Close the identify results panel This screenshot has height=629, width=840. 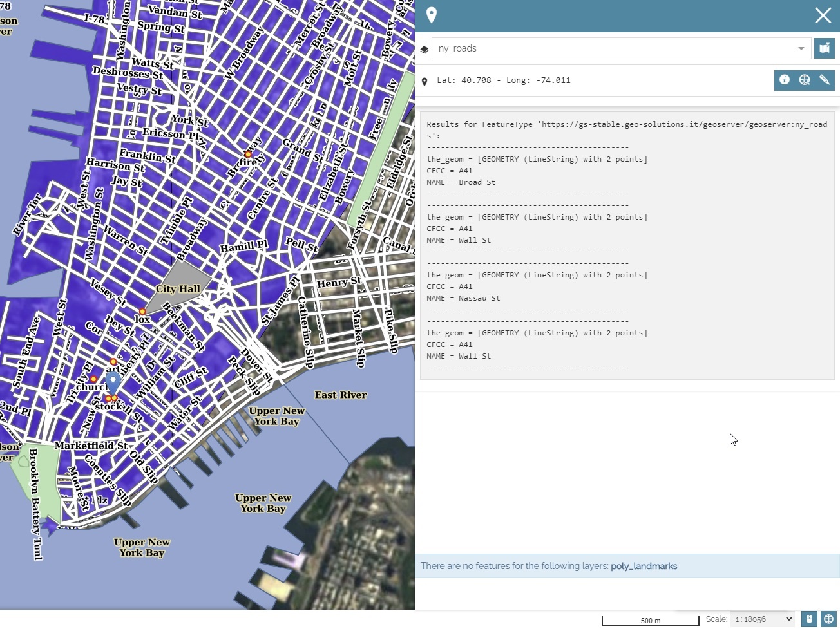[823, 15]
